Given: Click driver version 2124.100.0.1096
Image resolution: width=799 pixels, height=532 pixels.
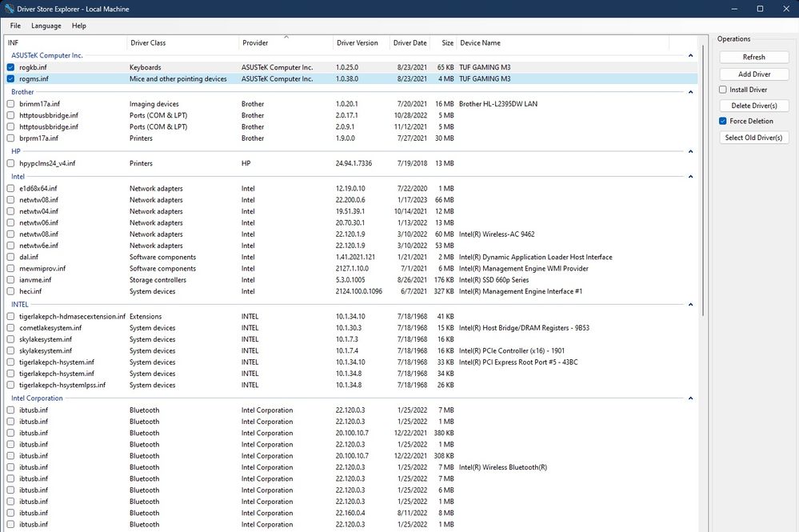Looking at the screenshot, I should [359, 291].
